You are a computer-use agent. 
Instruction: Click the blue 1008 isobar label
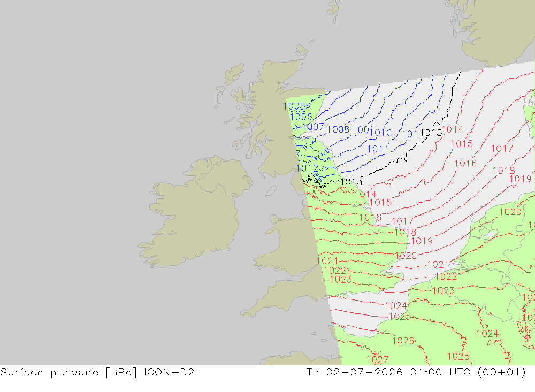point(338,129)
